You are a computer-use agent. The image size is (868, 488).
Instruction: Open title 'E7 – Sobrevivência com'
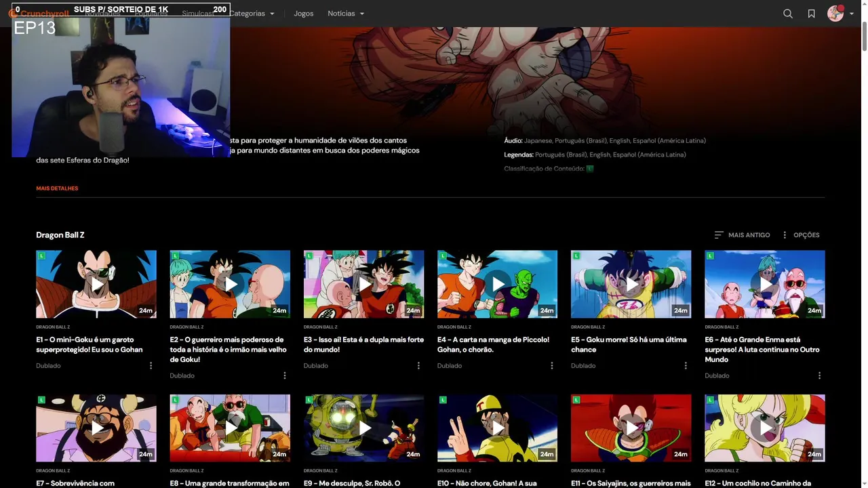[75, 483]
